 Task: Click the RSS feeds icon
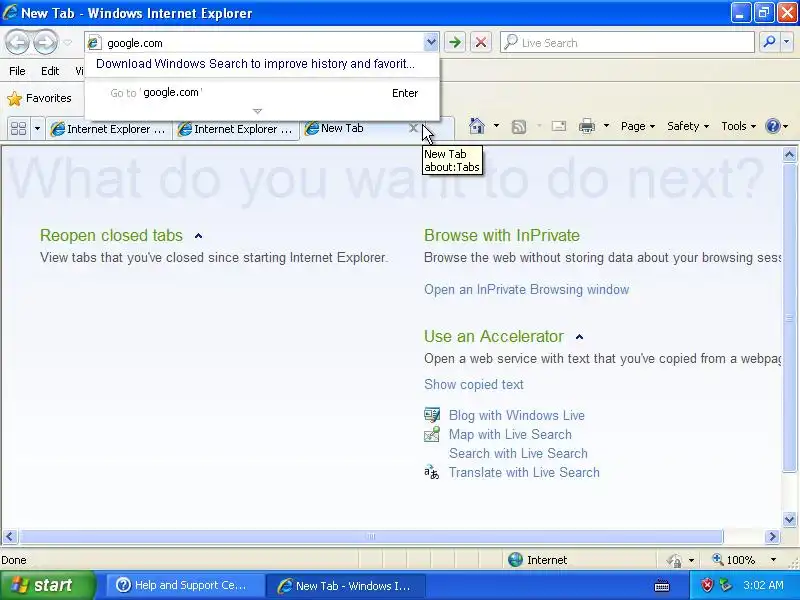pos(519,126)
